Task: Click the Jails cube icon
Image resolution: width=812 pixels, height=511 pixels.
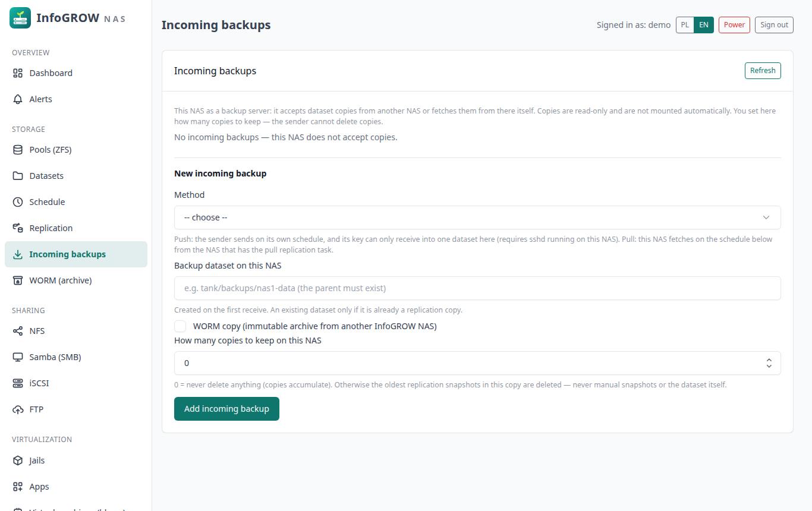Action: [18, 460]
